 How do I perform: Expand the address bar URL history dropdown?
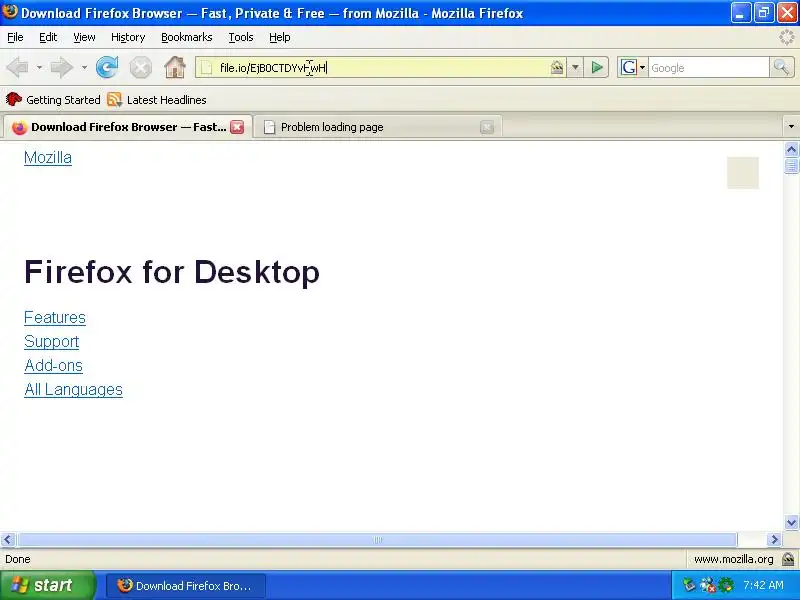pos(575,67)
